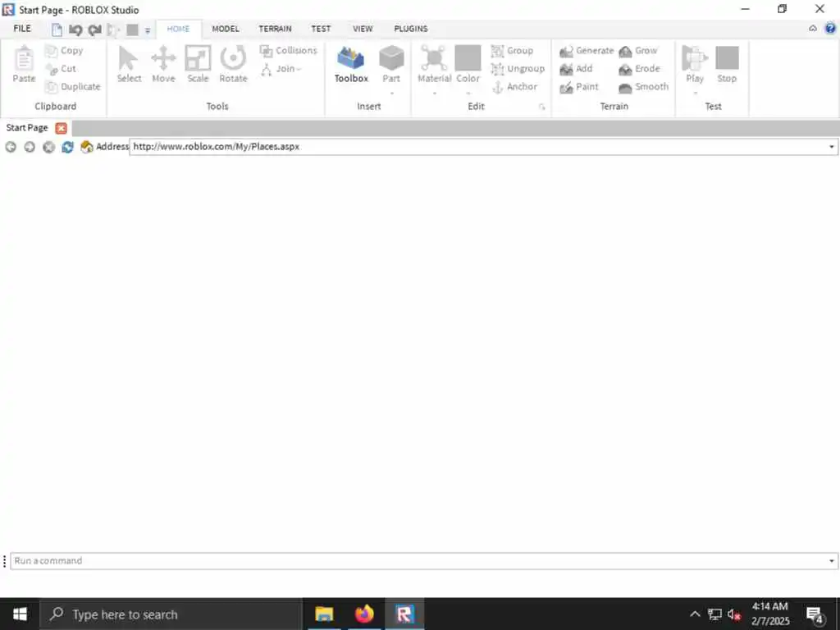Screen dimensions: 840x630
Task: Select the Start Page document tab
Action: click(x=27, y=127)
